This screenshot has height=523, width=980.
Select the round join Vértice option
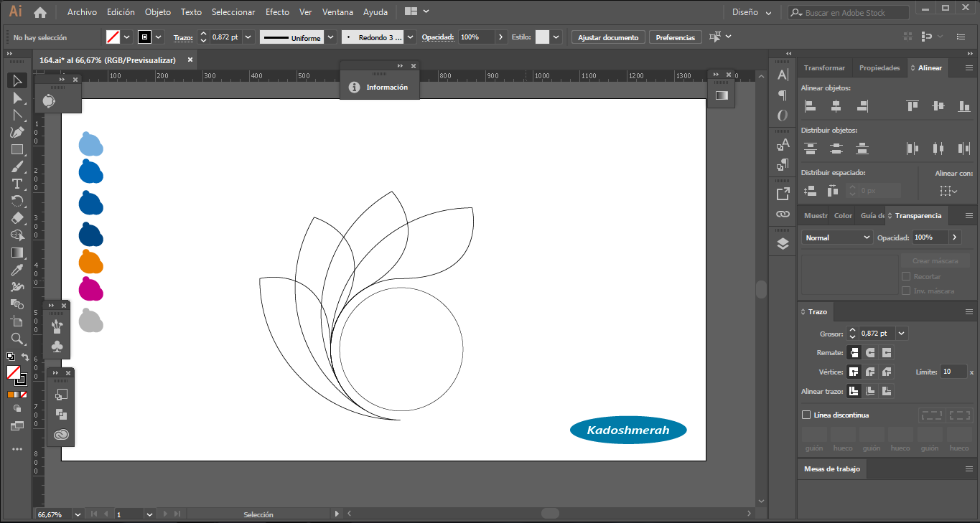pyautogui.click(x=870, y=372)
